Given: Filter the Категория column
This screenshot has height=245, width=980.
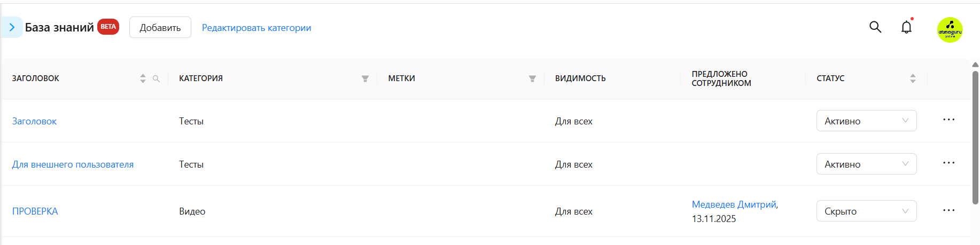Looking at the screenshot, I should (x=365, y=78).
